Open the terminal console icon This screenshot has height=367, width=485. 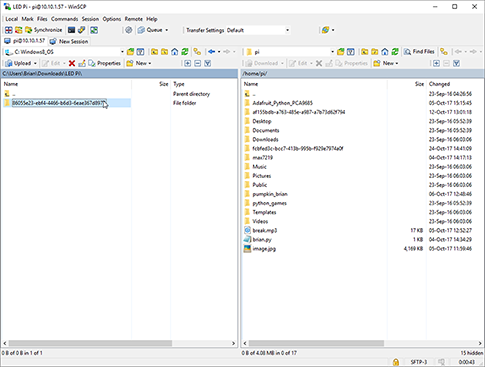point(71,30)
